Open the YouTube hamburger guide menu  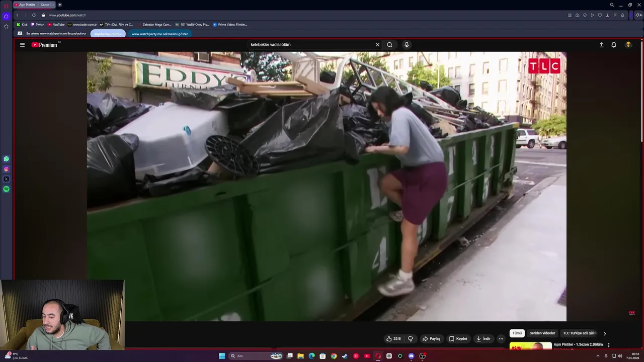(22, 45)
